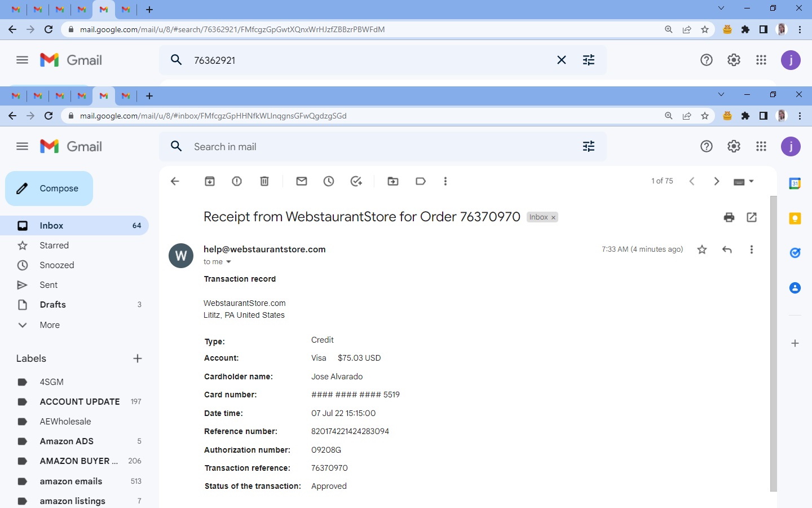
Task: Open a new tab in the back window
Action: point(149,10)
